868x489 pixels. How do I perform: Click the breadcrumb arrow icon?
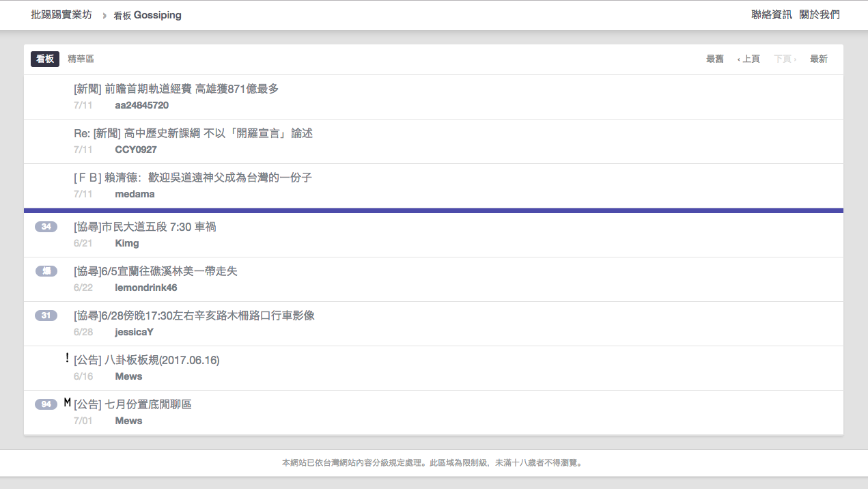103,14
